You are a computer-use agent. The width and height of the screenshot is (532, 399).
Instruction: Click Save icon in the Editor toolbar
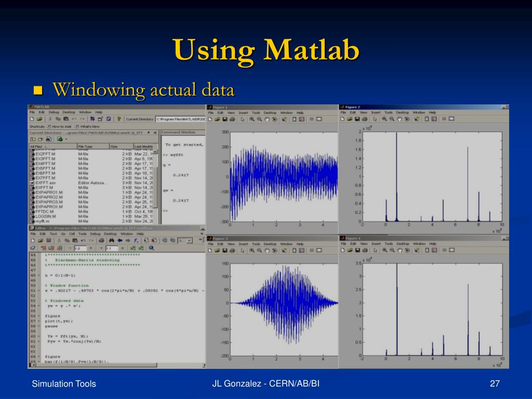tap(48, 240)
